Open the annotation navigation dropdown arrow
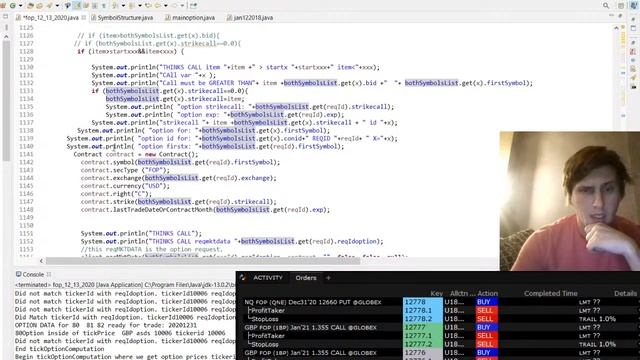Image resolution: width=640 pixels, height=360 pixels. (123, 5)
